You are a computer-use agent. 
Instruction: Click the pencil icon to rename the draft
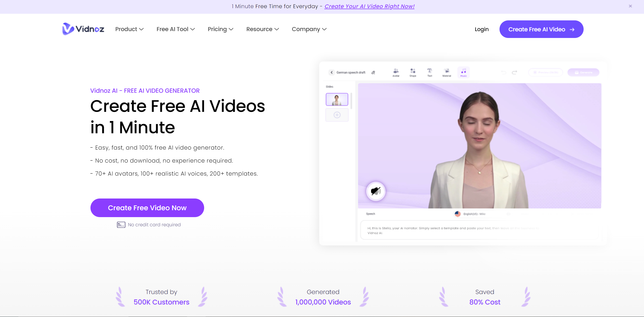coord(373,72)
